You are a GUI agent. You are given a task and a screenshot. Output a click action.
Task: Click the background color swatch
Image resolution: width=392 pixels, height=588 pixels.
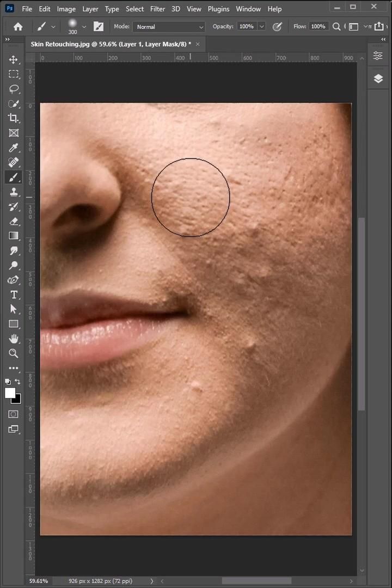(x=17, y=400)
